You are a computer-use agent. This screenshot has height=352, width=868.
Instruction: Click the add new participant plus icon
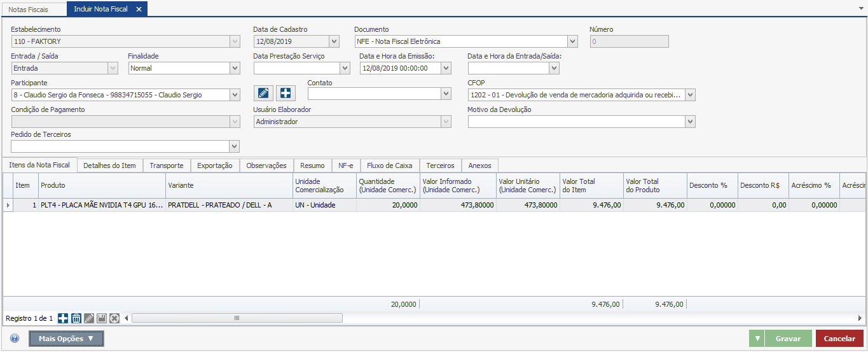(286, 93)
